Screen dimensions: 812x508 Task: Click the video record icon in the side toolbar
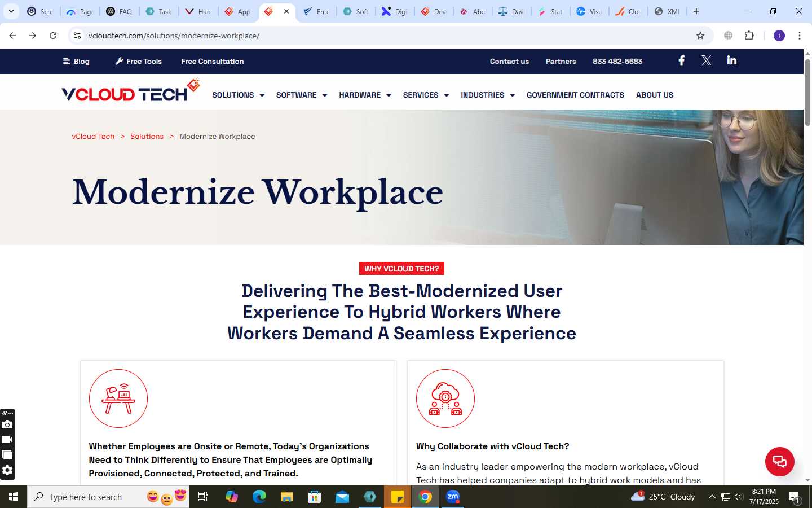coord(7,440)
